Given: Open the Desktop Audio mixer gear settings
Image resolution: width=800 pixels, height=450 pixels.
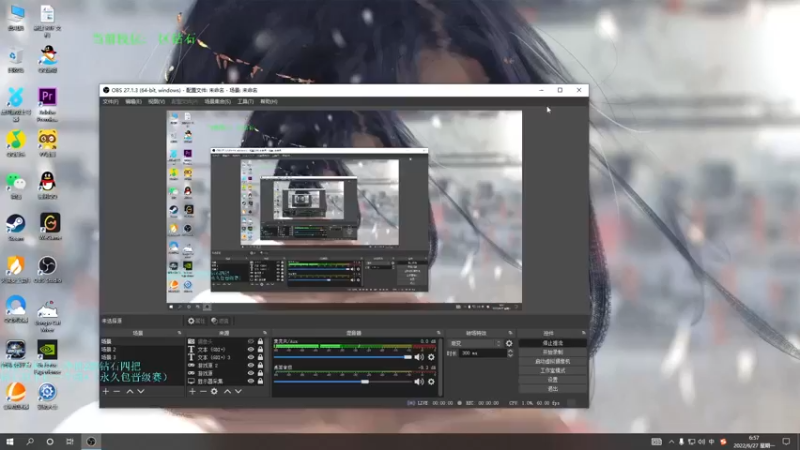Looking at the screenshot, I should coord(432,382).
